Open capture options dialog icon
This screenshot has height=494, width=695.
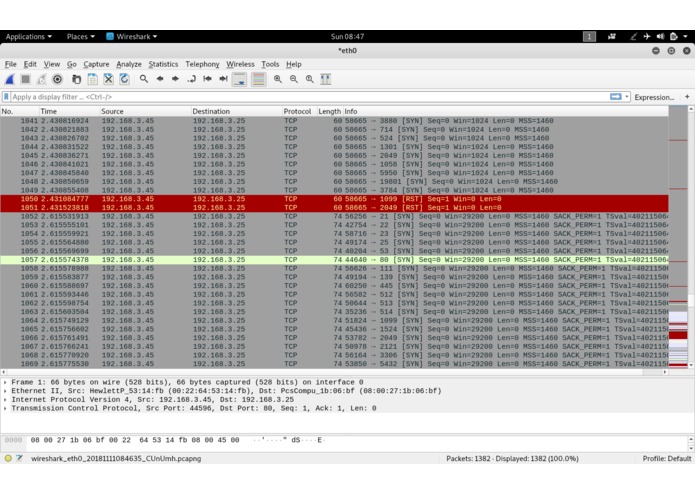pos(57,79)
